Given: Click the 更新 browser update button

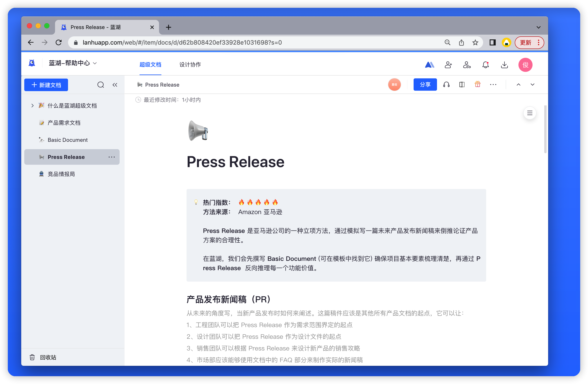Looking at the screenshot, I should tap(529, 42).
